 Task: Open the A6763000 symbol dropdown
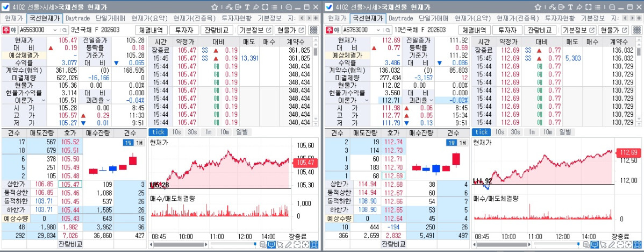point(378,30)
